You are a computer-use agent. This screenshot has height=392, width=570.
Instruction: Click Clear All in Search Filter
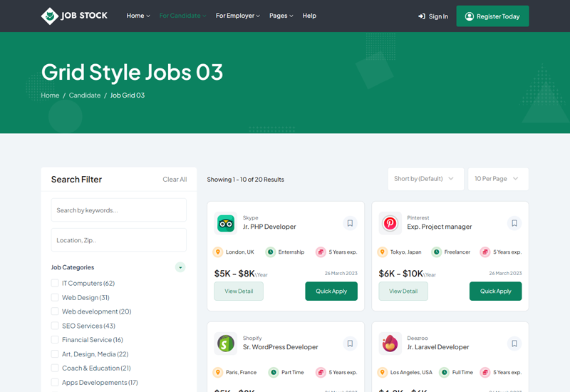coord(175,180)
